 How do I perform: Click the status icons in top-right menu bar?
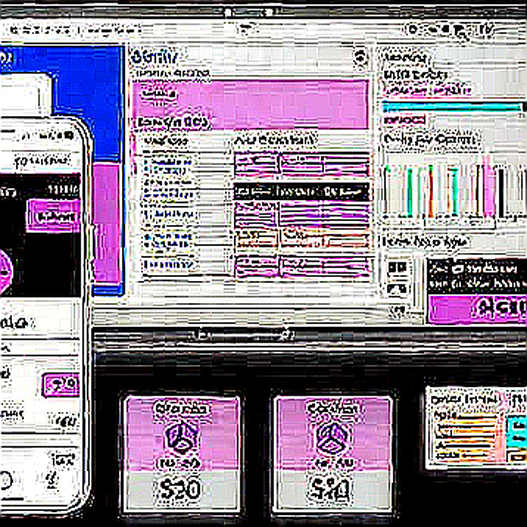[x=449, y=31]
